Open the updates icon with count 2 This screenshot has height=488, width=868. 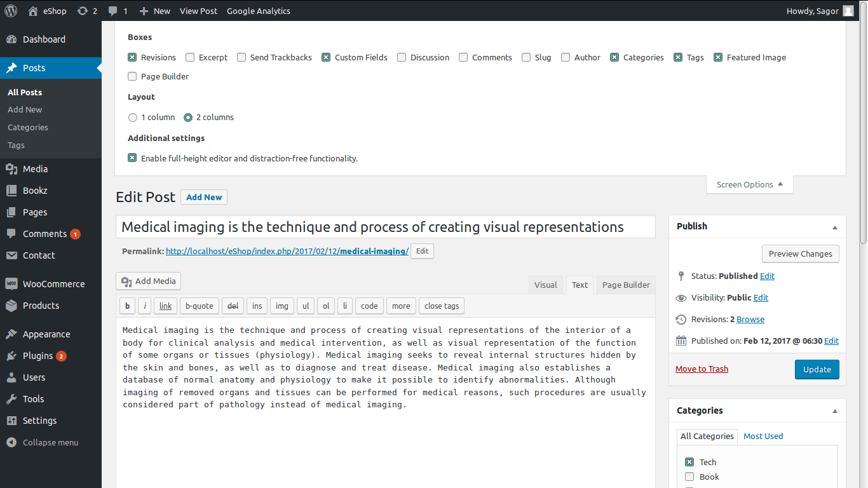click(83, 11)
